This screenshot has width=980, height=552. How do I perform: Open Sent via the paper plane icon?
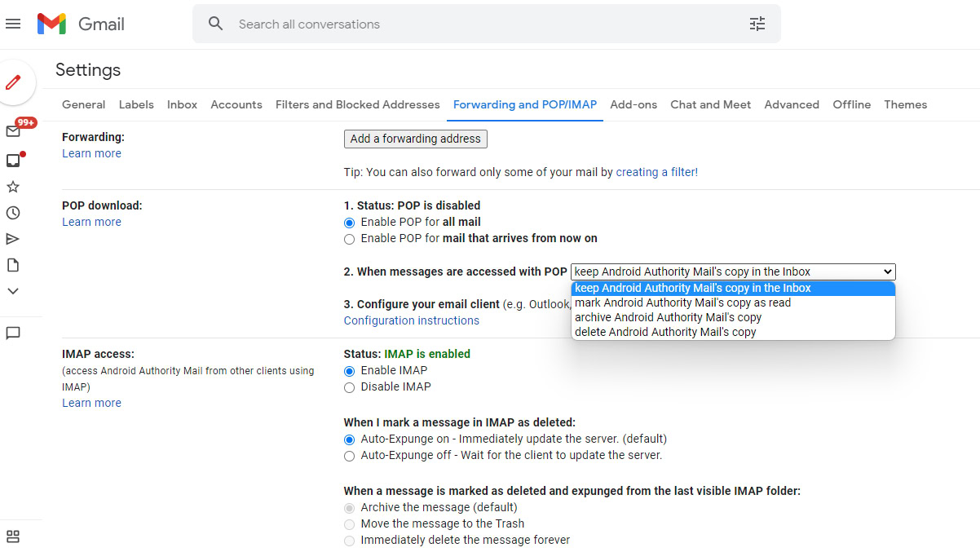13,239
